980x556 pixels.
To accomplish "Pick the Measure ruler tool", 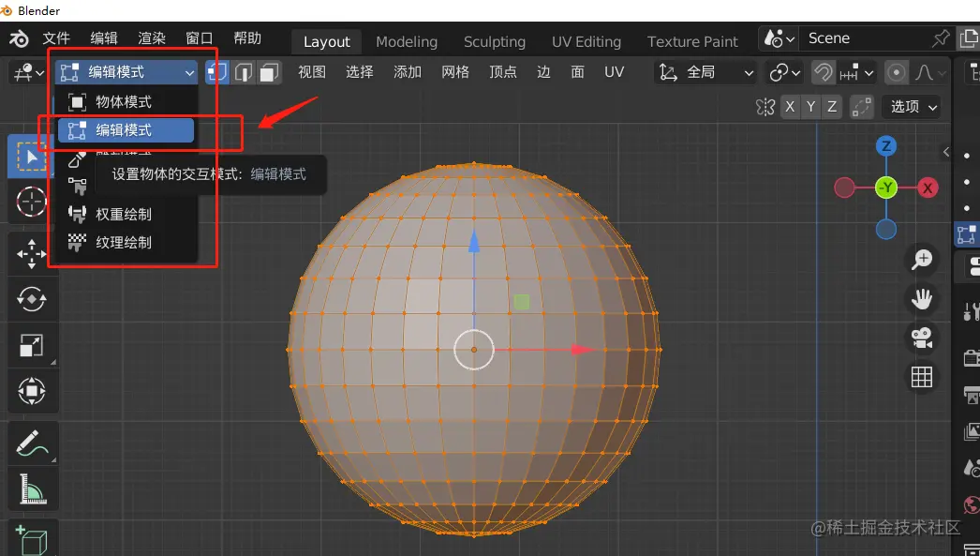I will click(31, 488).
